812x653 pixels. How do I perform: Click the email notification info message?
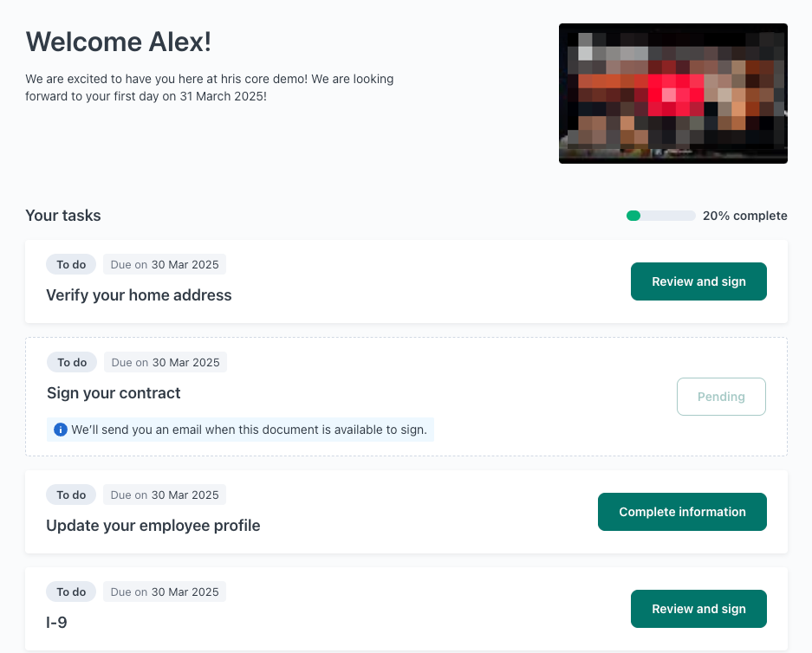point(240,430)
